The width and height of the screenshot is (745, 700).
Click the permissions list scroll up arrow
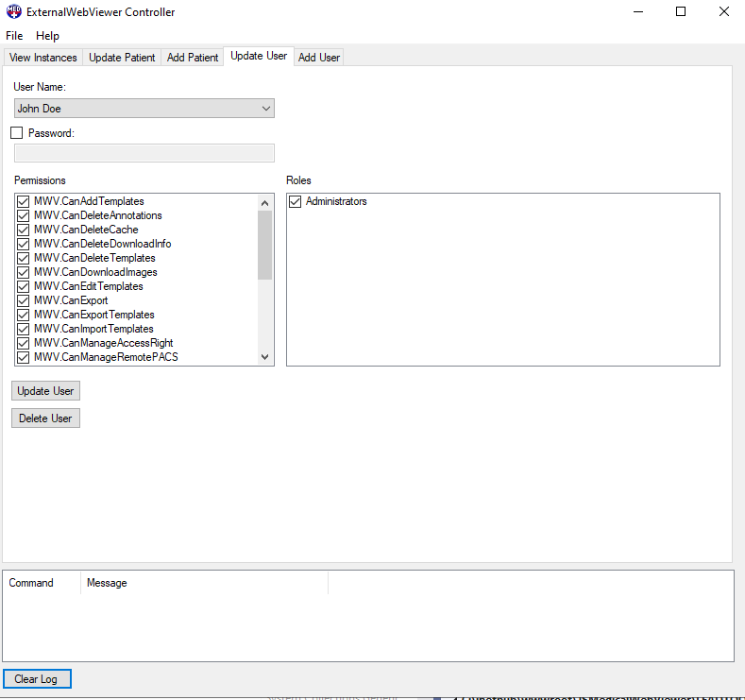coord(265,201)
